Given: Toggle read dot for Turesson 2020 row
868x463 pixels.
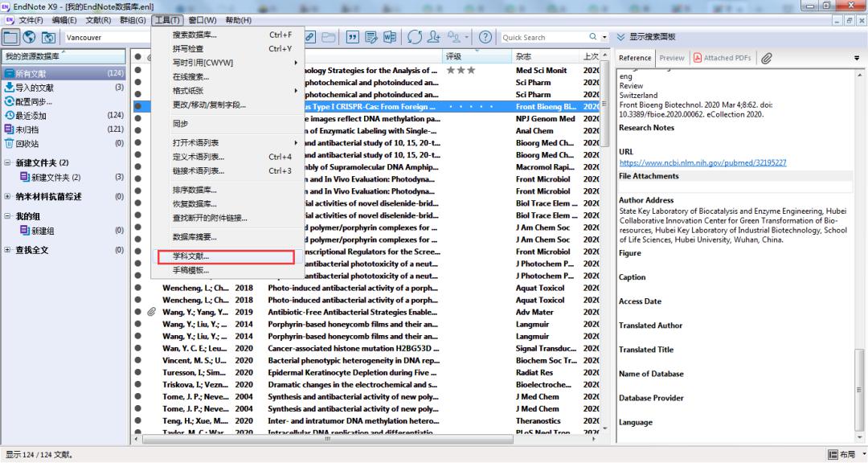Looking at the screenshot, I should coord(138,373).
